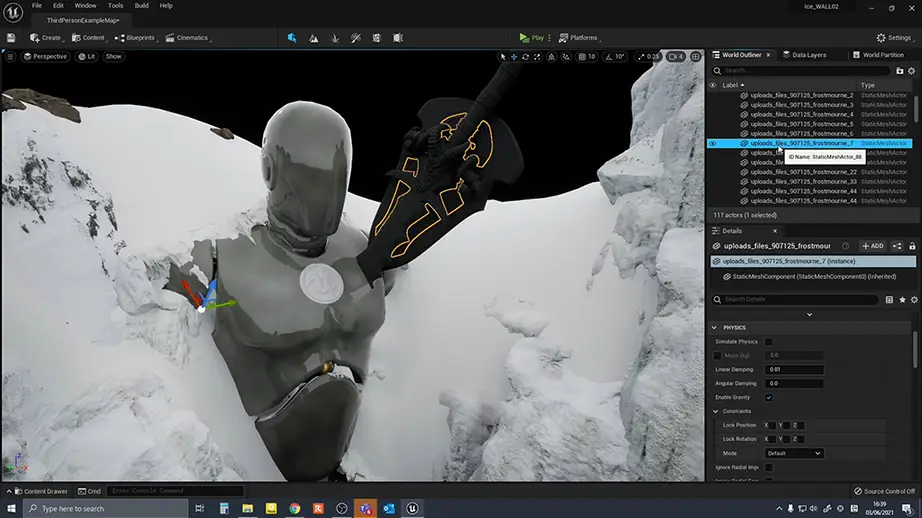922x518 pixels.
Task: Collapse the Physics section
Action: tap(714, 327)
